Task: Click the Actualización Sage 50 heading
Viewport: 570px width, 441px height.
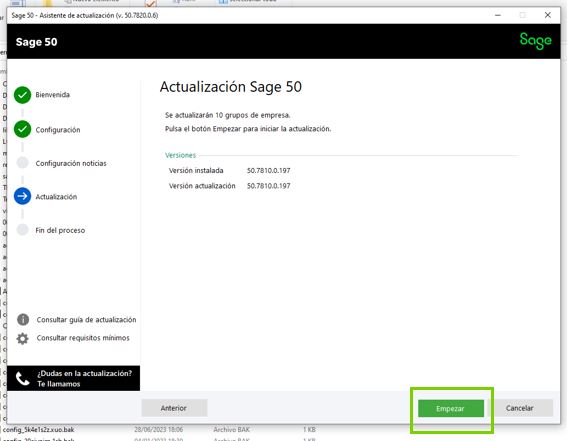Action: pyautogui.click(x=231, y=87)
